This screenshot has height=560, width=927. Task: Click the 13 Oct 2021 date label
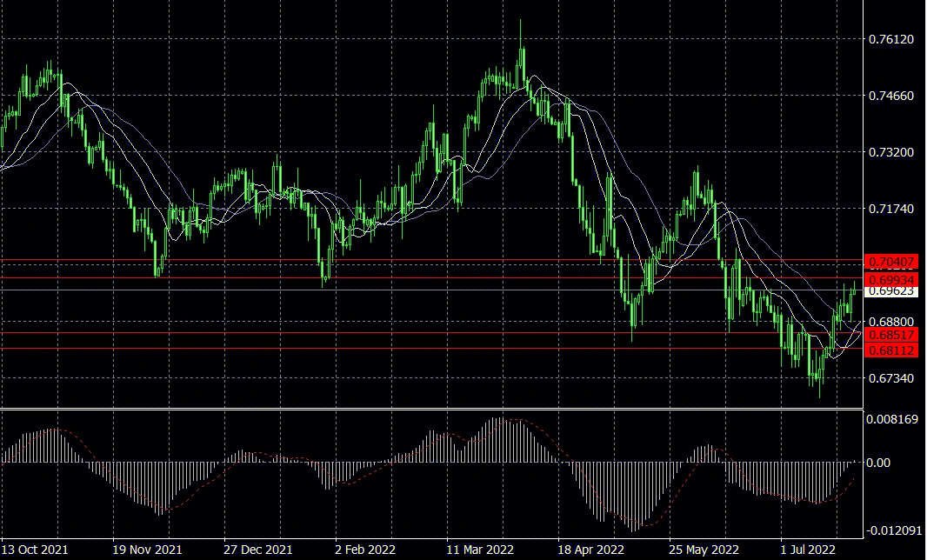click(x=36, y=550)
